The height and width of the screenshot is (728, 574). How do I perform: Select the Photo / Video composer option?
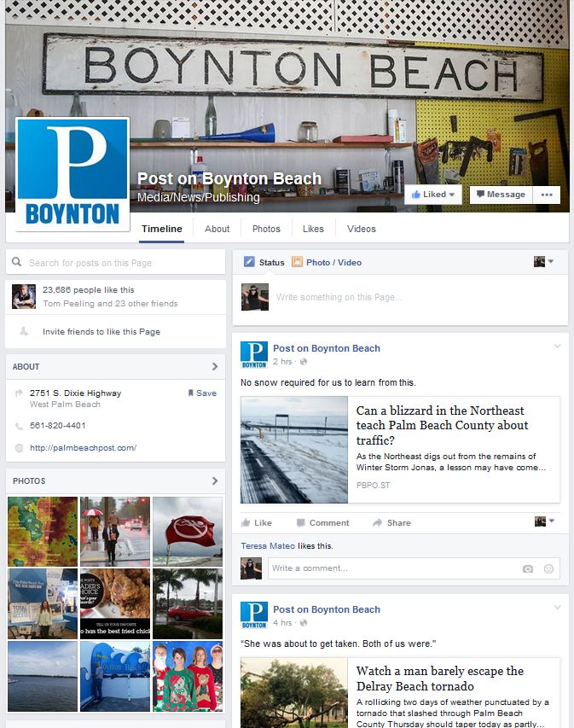tap(327, 262)
